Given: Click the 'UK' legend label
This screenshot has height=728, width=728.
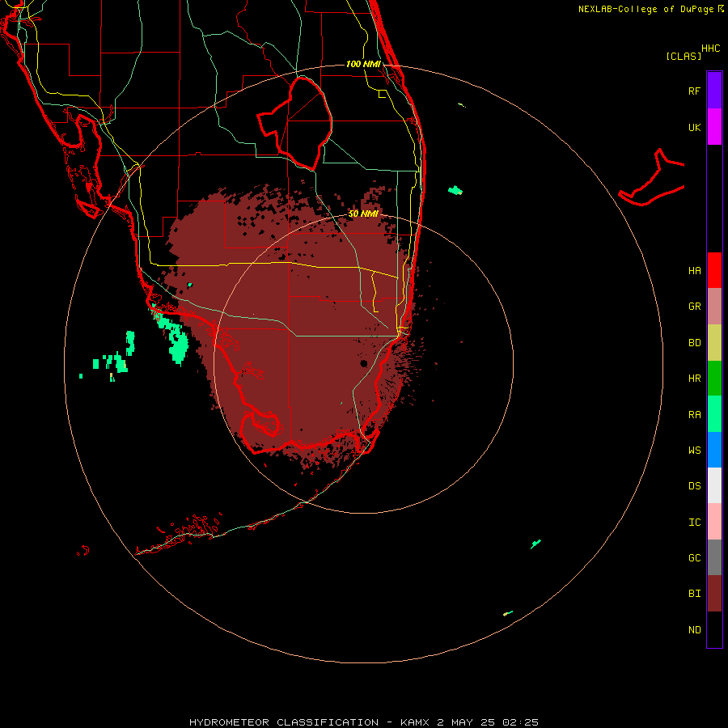Looking at the screenshot, I should (694, 127).
